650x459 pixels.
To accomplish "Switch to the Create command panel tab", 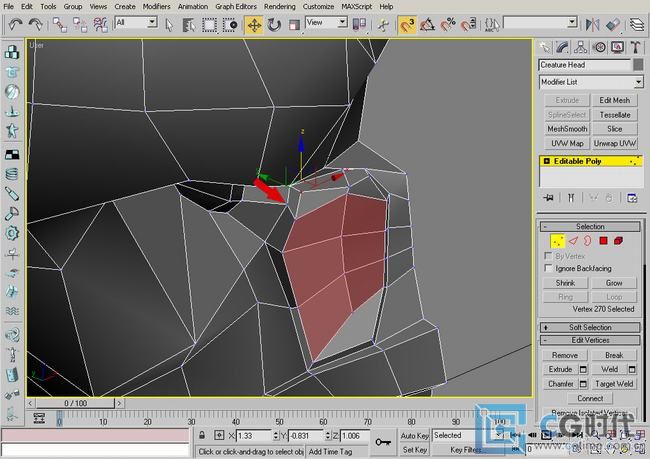I will pyautogui.click(x=545, y=47).
